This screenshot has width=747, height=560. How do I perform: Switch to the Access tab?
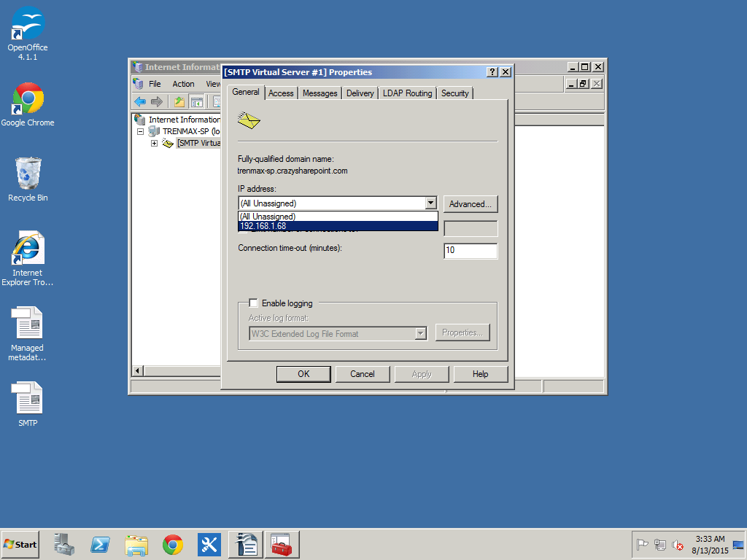pyautogui.click(x=281, y=93)
